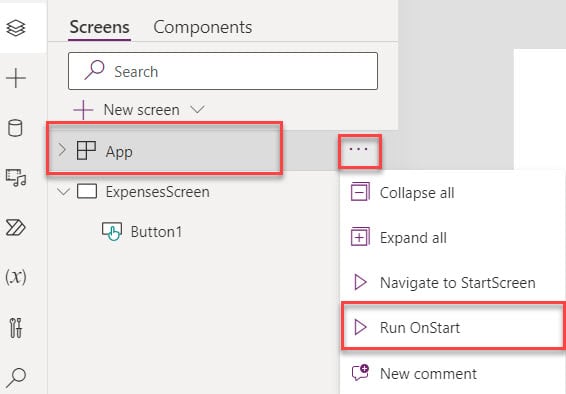This screenshot has width=566, height=394.
Task: Open the Power Automate icon
Action: [x=16, y=227]
